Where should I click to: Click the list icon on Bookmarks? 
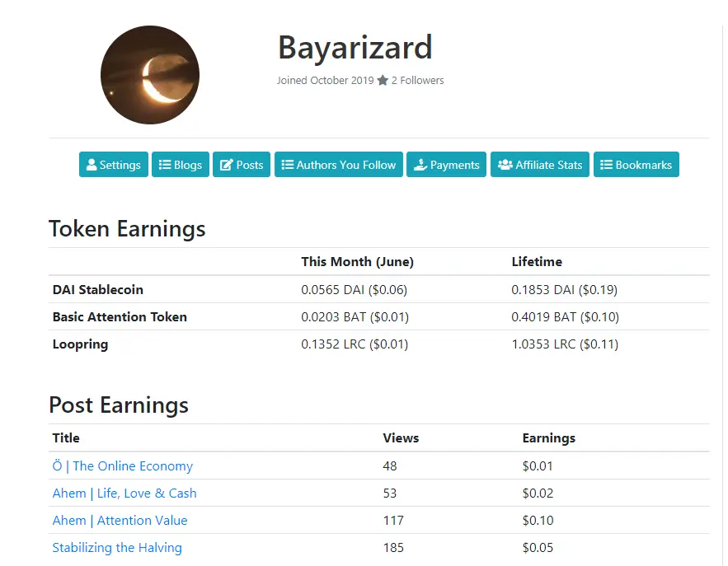[x=606, y=165]
